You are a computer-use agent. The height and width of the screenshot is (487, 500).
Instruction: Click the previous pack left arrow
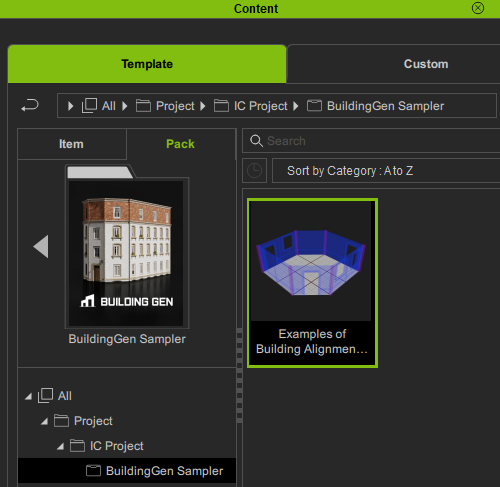[41, 246]
